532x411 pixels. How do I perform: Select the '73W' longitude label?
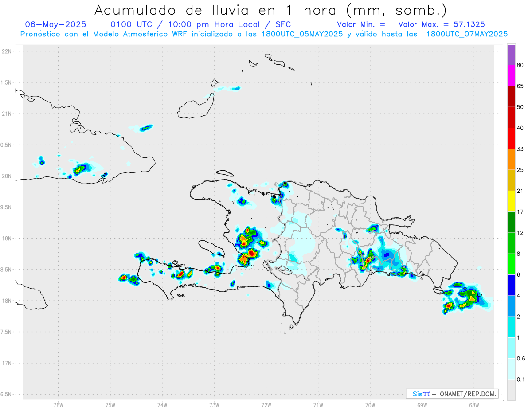click(214, 405)
